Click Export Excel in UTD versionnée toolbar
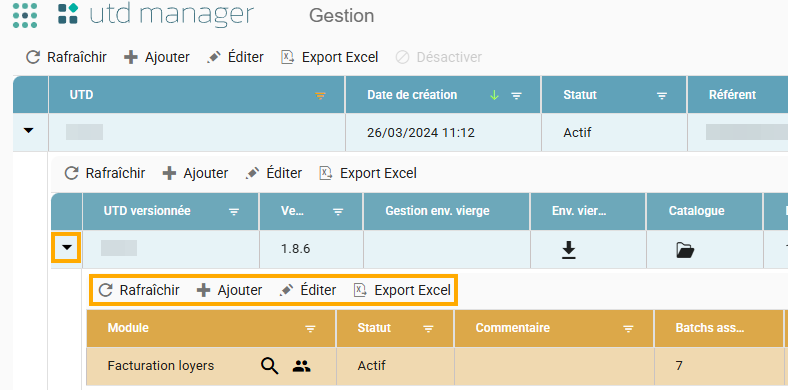The height and width of the screenshot is (390, 788). tap(368, 173)
